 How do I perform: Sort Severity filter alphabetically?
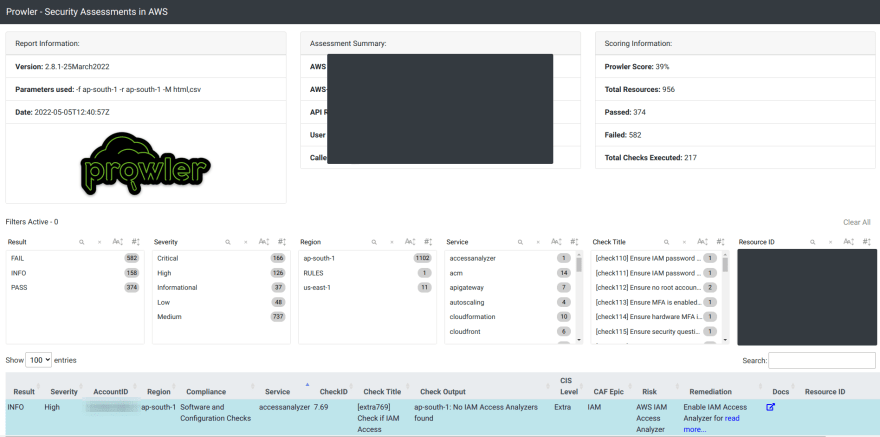[264, 242]
